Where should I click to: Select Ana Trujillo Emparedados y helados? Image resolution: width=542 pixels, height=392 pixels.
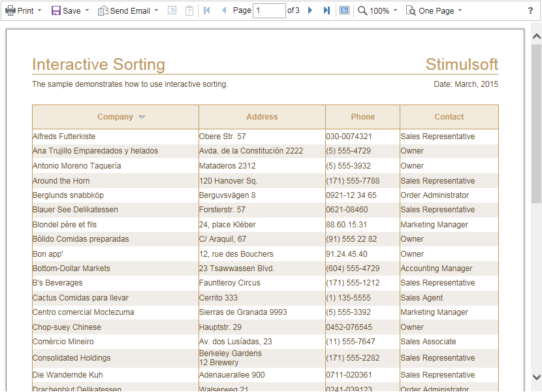(116, 151)
